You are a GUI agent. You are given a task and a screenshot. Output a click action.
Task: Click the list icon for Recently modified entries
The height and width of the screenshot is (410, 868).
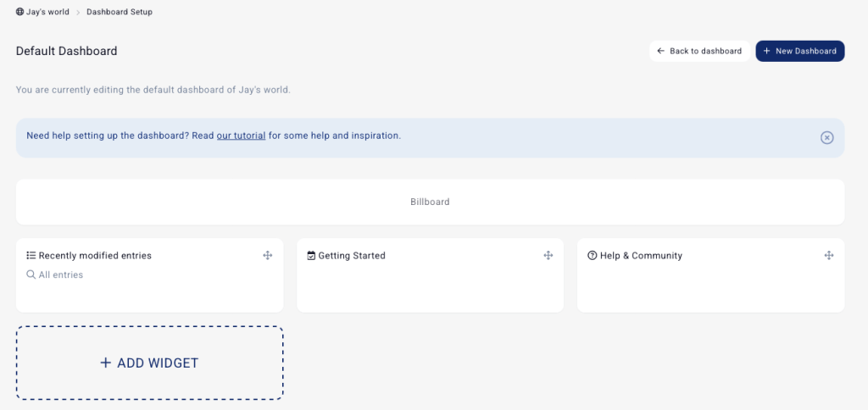click(31, 256)
